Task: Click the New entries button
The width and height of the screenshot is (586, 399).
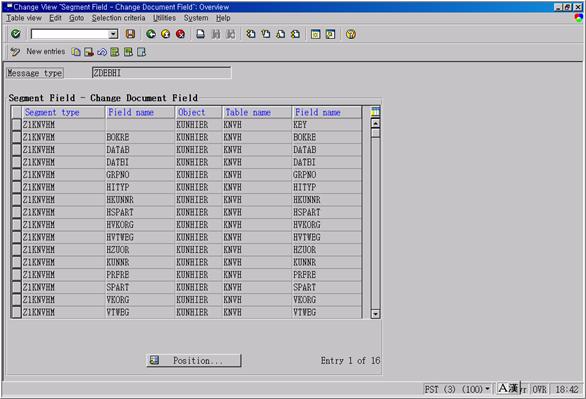Action: (46, 52)
